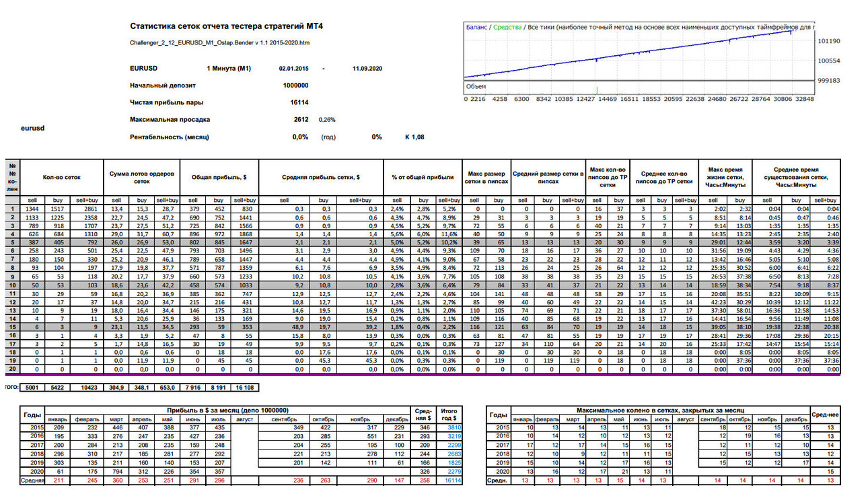Click the 'Прибыль в $ за месяц (депо 1000000)' table title
The width and height of the screenshot is (868, 500).
pos(226,410)
